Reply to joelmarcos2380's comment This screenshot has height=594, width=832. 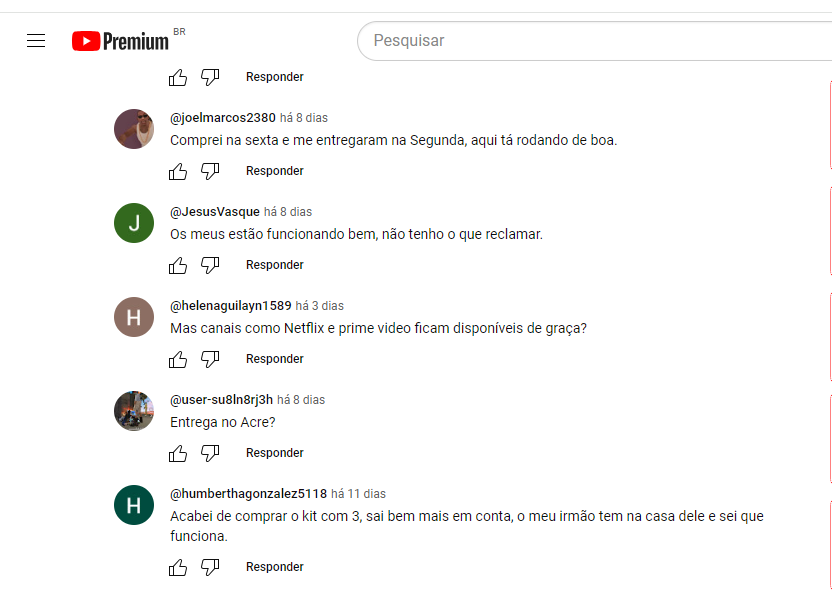pos(275,171)
